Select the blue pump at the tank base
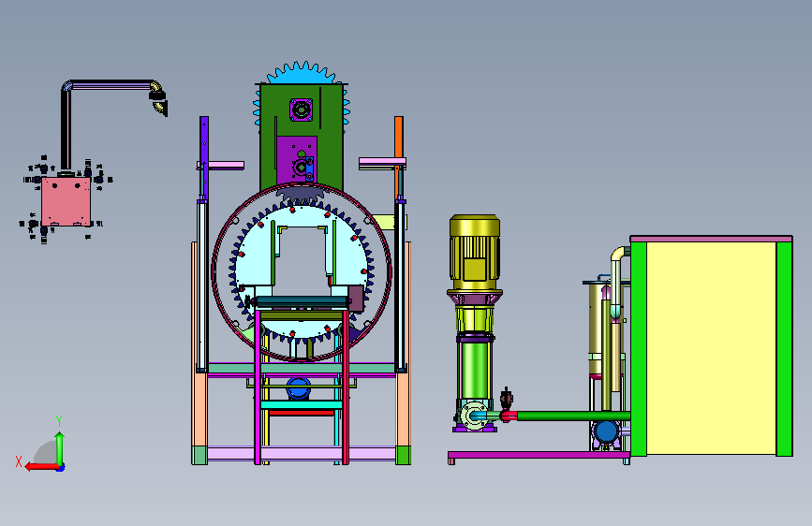The width and height of the screenshot is (812, 526). coord(606,431)
